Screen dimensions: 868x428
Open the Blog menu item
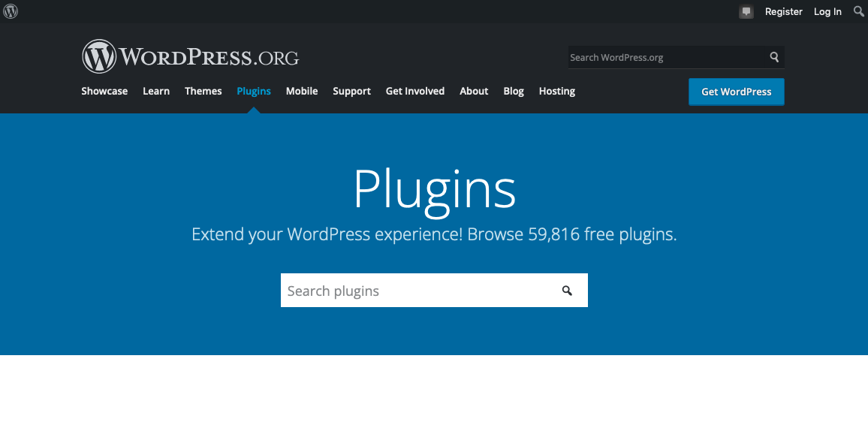514,92
